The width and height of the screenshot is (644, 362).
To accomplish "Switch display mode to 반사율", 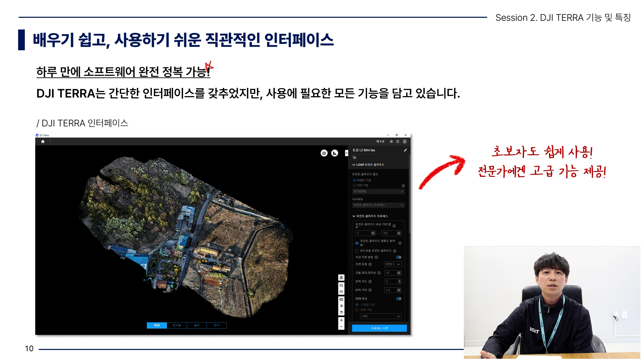I will (x=177, y=325).
